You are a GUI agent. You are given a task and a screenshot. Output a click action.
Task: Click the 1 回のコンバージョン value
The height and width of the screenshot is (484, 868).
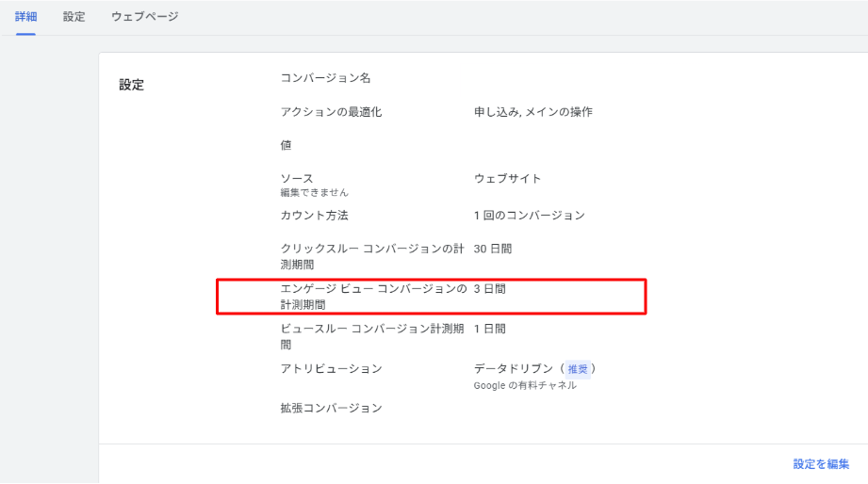point(529,216)
